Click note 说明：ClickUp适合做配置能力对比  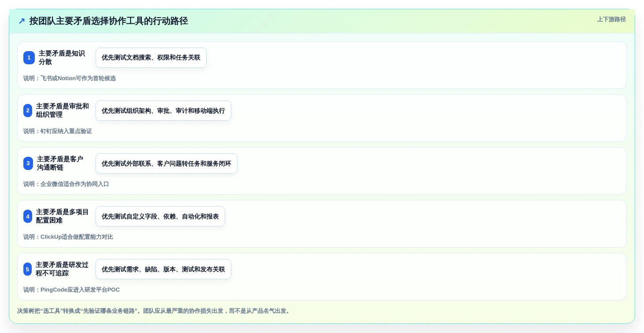coord(68,237)
